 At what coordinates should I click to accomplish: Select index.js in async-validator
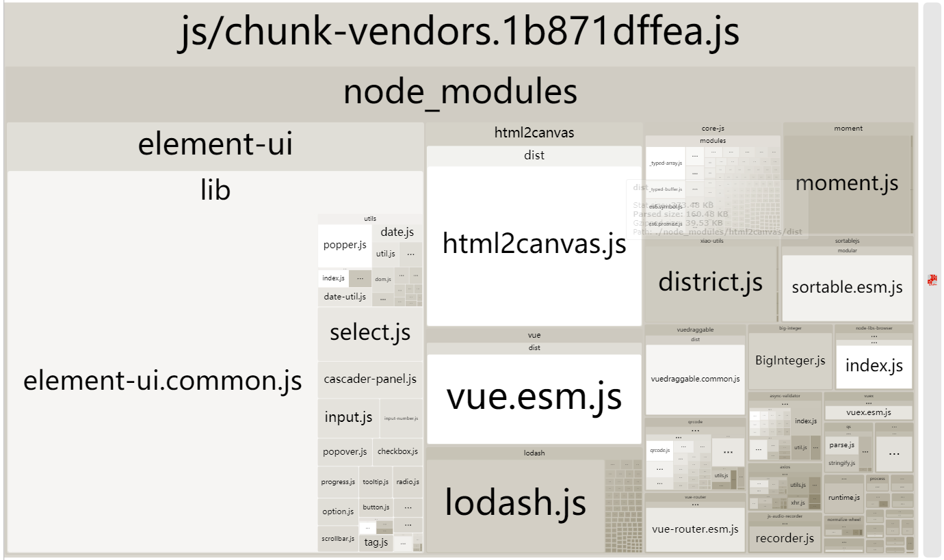pyautogui.click(x=806, y=422)
